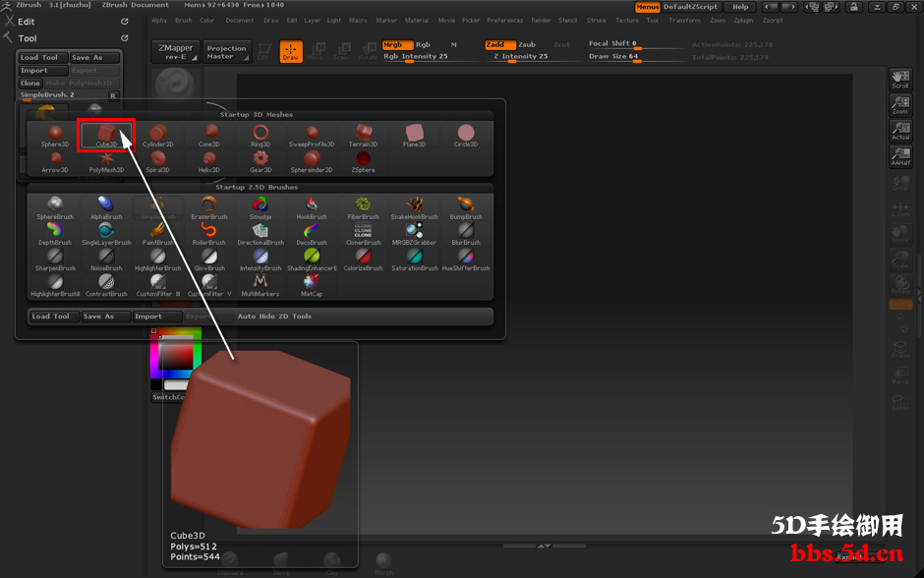This screenshot has width=924, height=578.
Task: Click the Scroll canvas button
Action: tap(900, 81)
